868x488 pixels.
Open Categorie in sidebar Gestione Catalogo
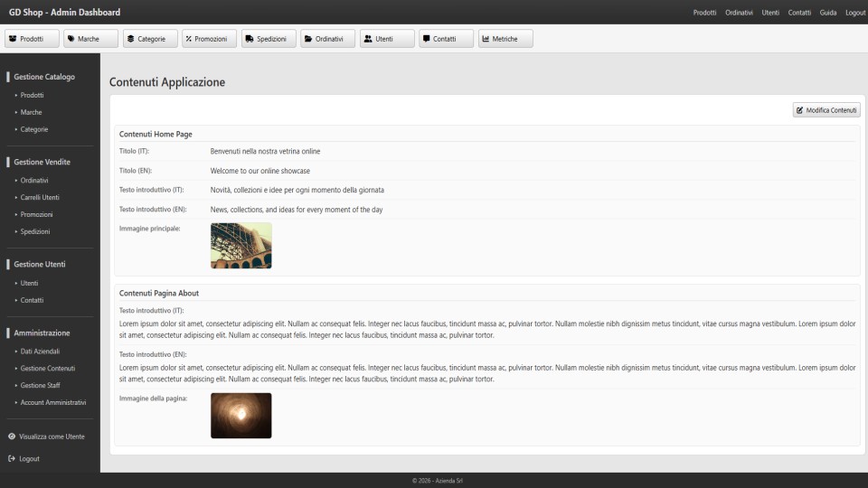[x=34, y=129]
